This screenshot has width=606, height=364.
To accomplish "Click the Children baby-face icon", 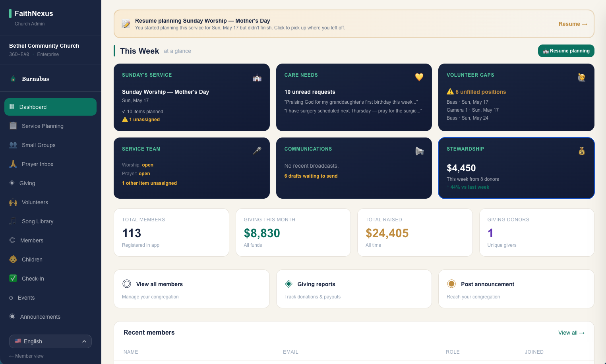I will (x=13, y=259).
